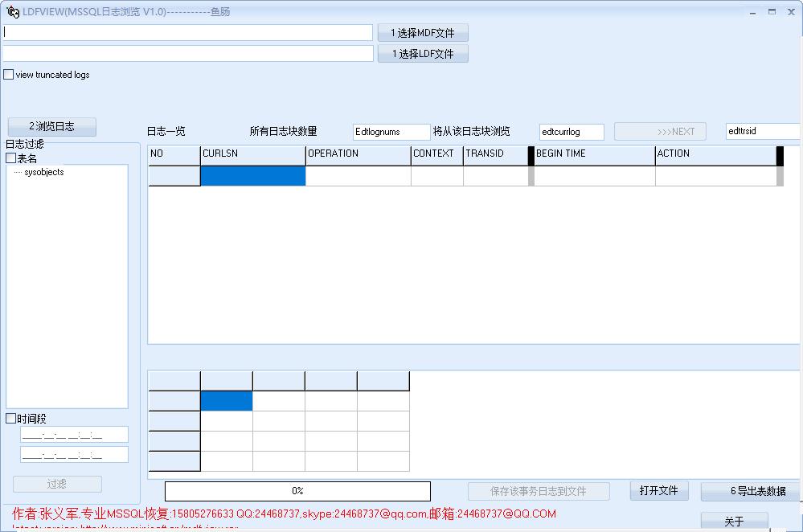Toggle the '时间段' checkbox
This screenshot has width=803, height=532.
[x=10, y=419]
